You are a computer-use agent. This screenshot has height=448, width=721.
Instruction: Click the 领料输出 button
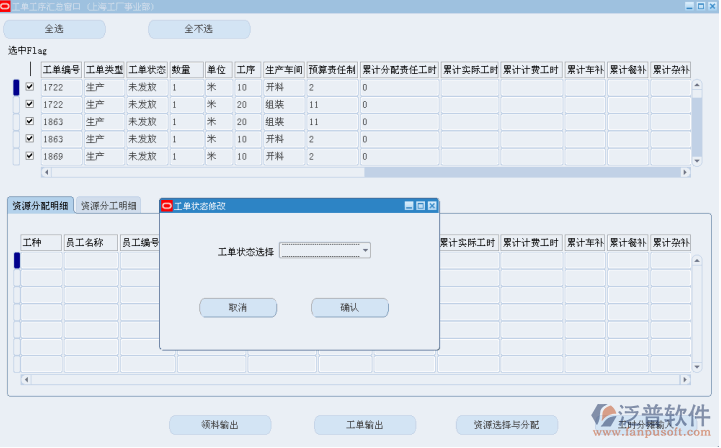click(x=220, y=425)
